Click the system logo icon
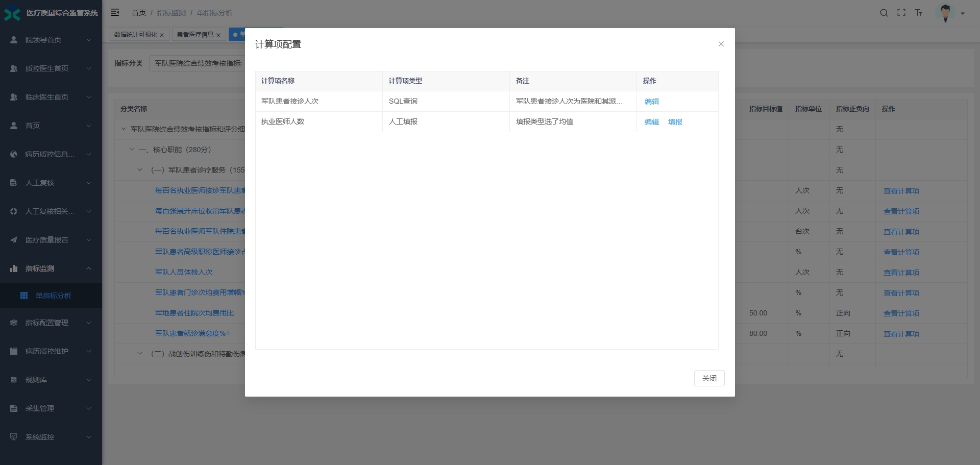 click(x=12, y=13)
